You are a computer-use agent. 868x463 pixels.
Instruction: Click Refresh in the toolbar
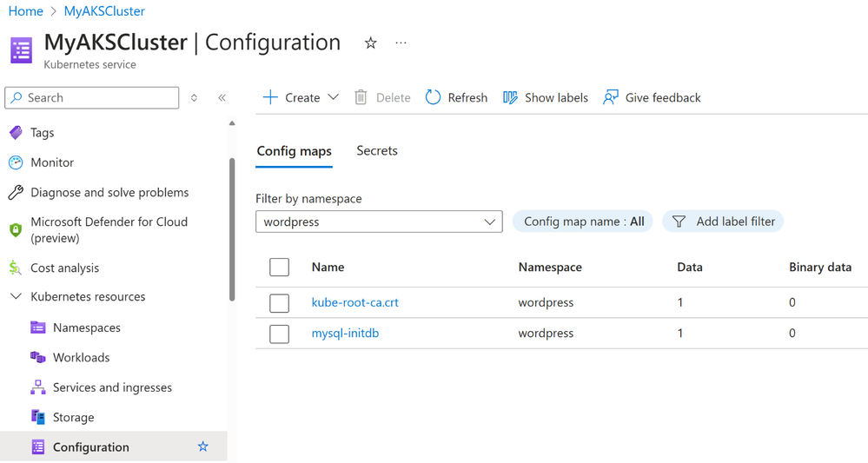click(x=456, y=97)
